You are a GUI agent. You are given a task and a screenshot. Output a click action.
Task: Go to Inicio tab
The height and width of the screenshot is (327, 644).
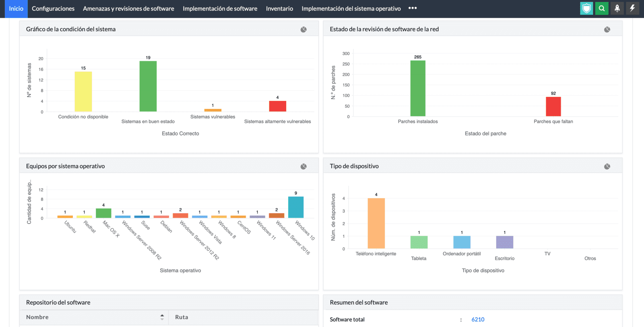click(16, 8)
